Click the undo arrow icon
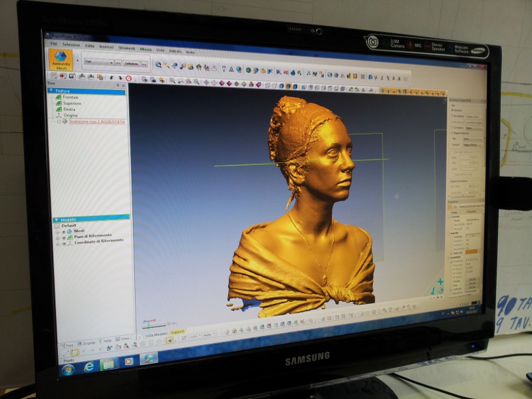The height and width of the screenshot is (399, 532). 111,78
